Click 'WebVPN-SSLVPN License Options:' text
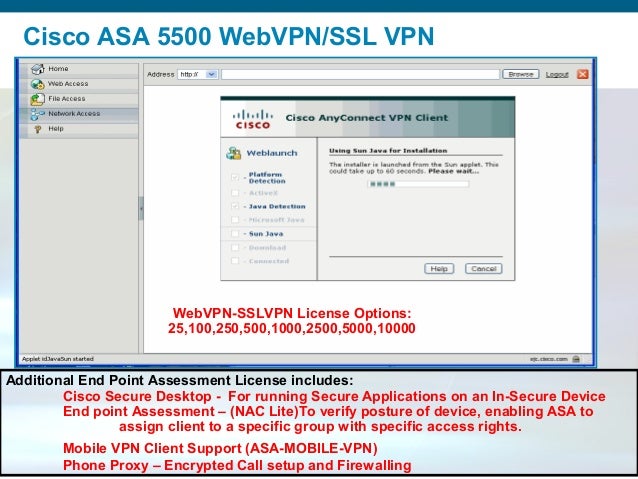 292,313
